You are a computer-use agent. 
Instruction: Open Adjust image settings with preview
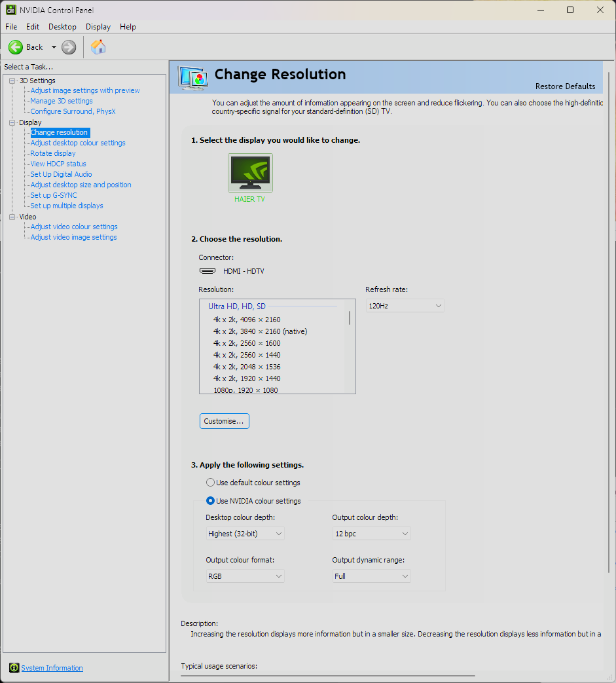pos(85,90)
